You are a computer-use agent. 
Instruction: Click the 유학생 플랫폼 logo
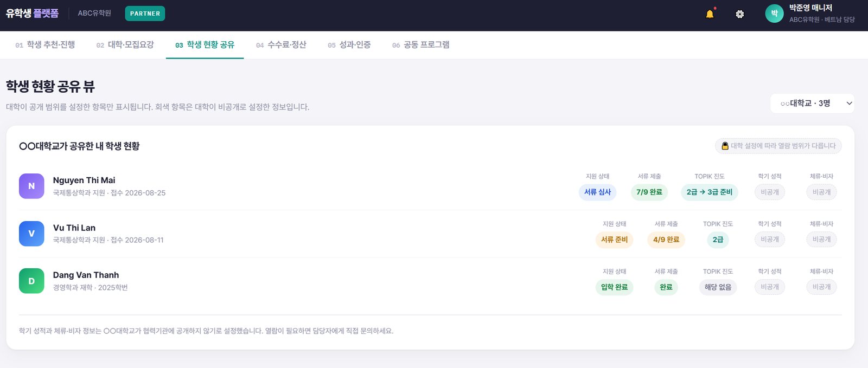(x=32, y=13)
